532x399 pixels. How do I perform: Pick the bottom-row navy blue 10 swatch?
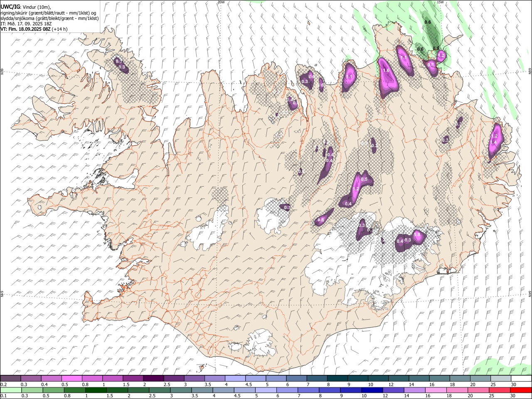coord(372,390)
